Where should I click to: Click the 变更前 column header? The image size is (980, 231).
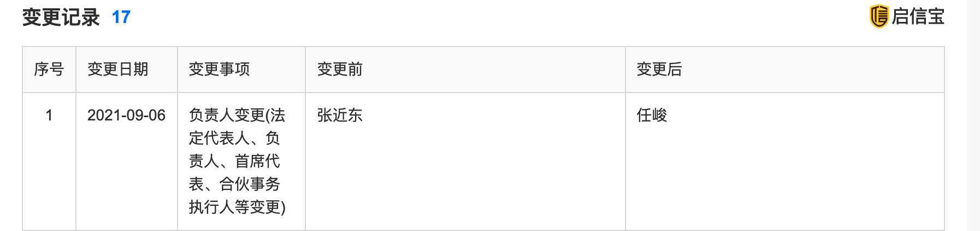[340, 70]
